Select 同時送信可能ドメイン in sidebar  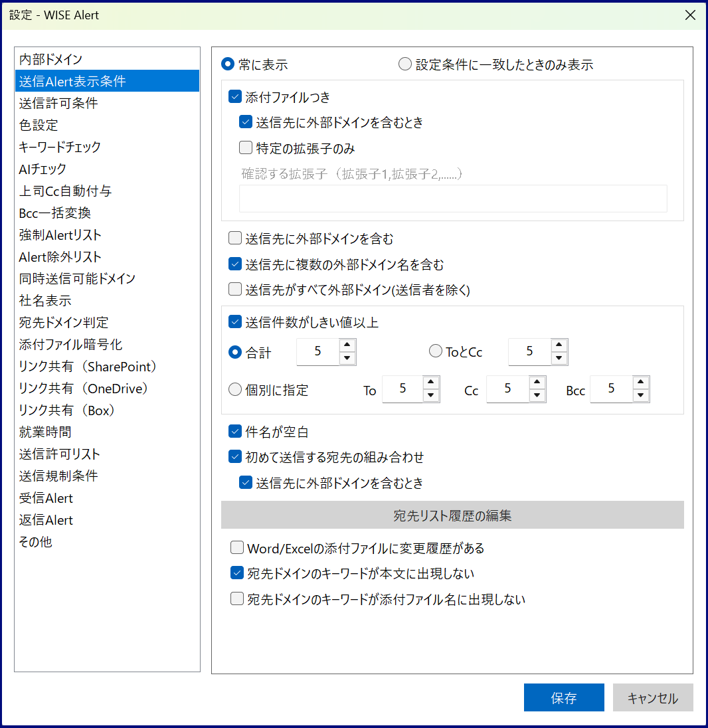107,278
